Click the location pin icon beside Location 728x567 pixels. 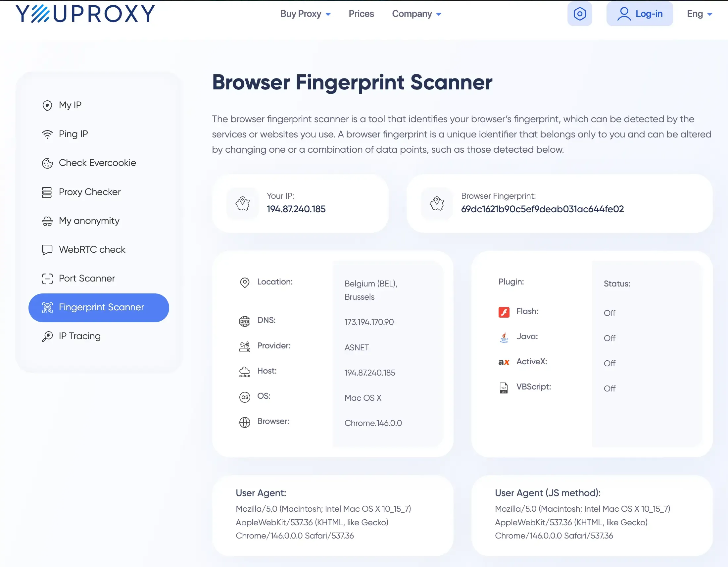(x=244, y=283)
